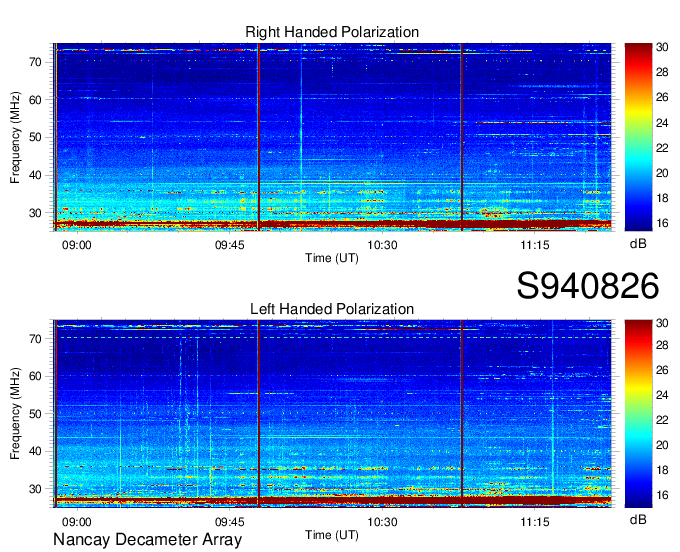
Task: Click the dB unit label of Left Handed colorbar
Action: click(x=638, y=519)
